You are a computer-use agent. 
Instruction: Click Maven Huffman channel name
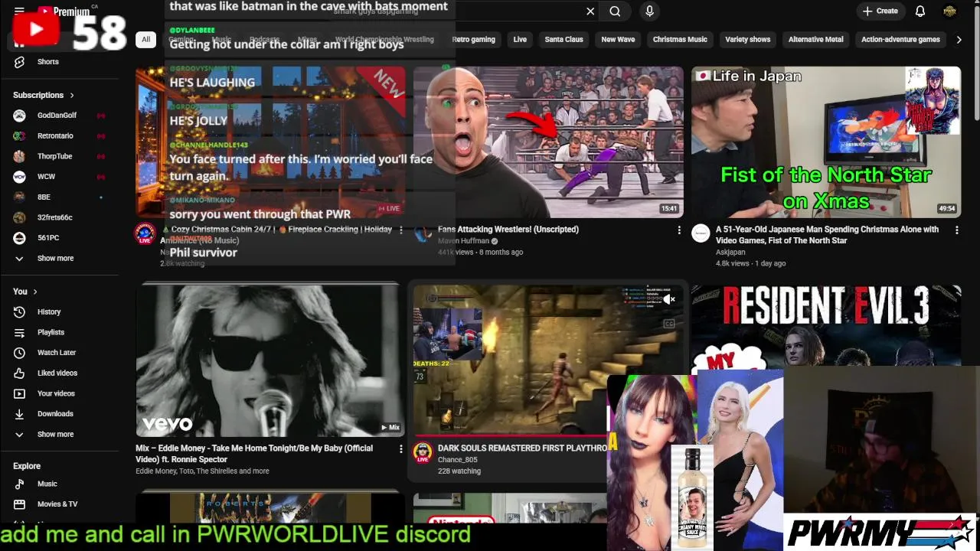[463, 241]
